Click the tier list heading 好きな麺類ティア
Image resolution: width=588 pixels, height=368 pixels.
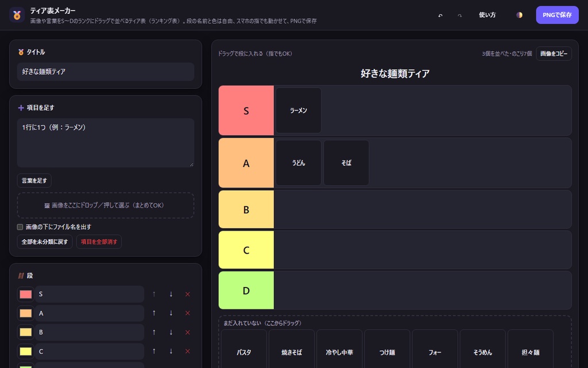pos(395,73)
